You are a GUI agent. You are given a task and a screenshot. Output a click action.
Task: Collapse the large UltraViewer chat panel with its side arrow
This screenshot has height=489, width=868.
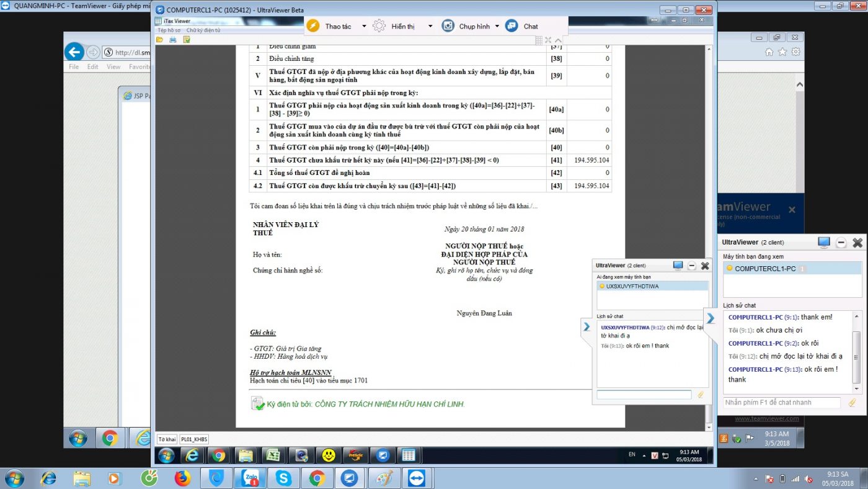click(711, 318)
